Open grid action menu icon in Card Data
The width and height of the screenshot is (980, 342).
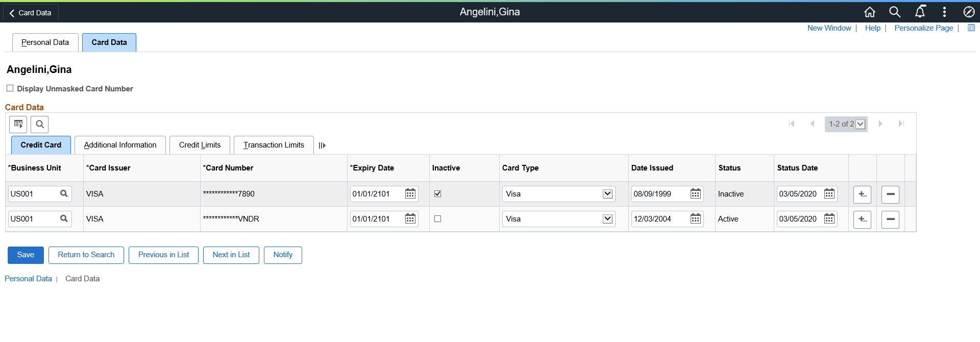pos(18,124)
